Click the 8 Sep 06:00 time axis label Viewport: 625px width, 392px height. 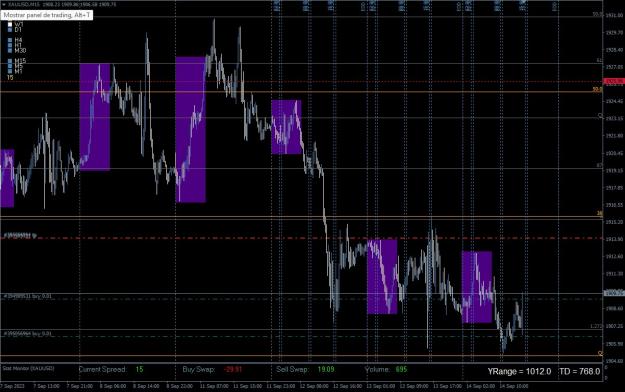[x=113, y=386]
